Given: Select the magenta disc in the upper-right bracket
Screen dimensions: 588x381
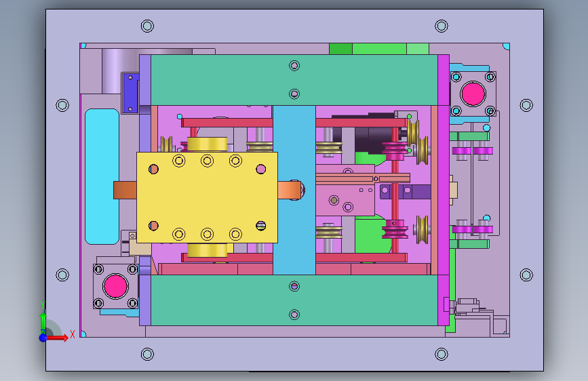Looking at the screenshot, I should coord(473,94).
